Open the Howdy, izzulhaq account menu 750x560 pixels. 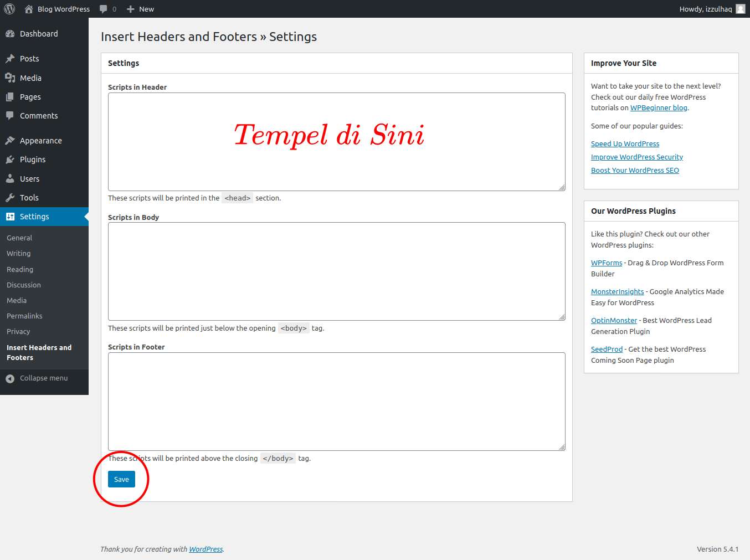click(705, 9)
